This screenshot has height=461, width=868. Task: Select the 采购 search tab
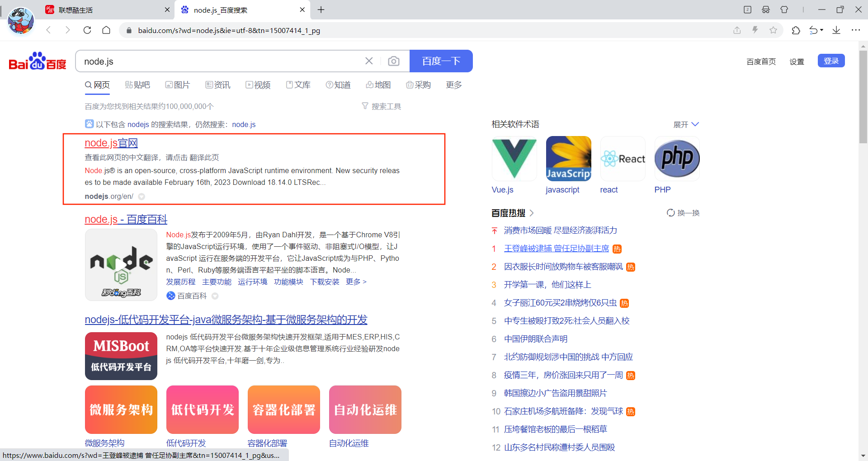click(418, 85)
